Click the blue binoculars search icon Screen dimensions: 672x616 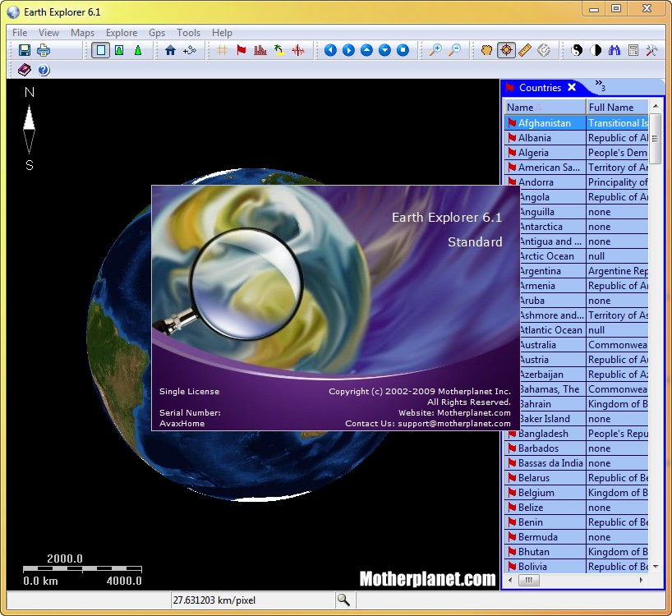point(614,50)
